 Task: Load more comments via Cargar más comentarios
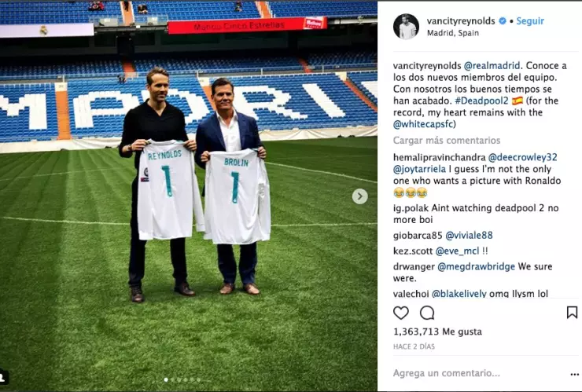[447, 141]
